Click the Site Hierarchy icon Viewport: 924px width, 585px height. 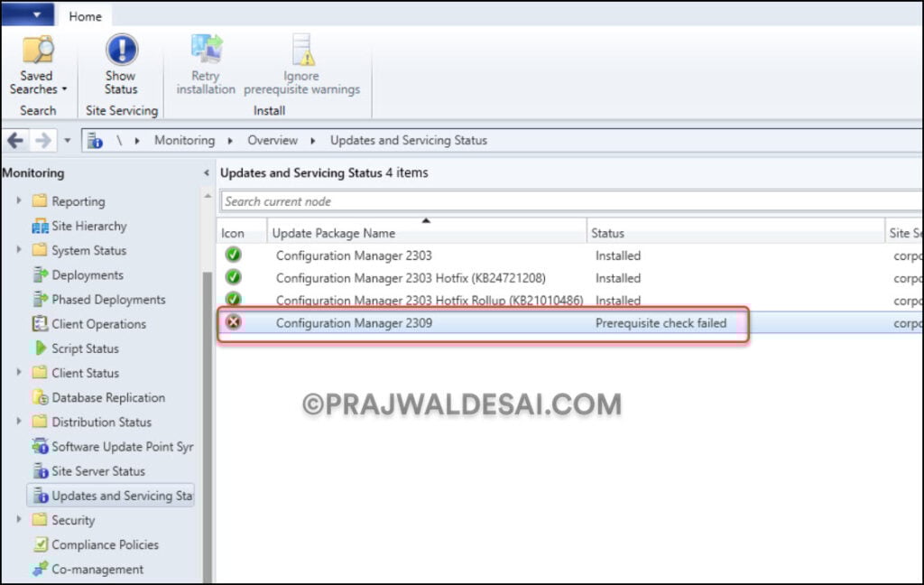click(x=40, y=226)
